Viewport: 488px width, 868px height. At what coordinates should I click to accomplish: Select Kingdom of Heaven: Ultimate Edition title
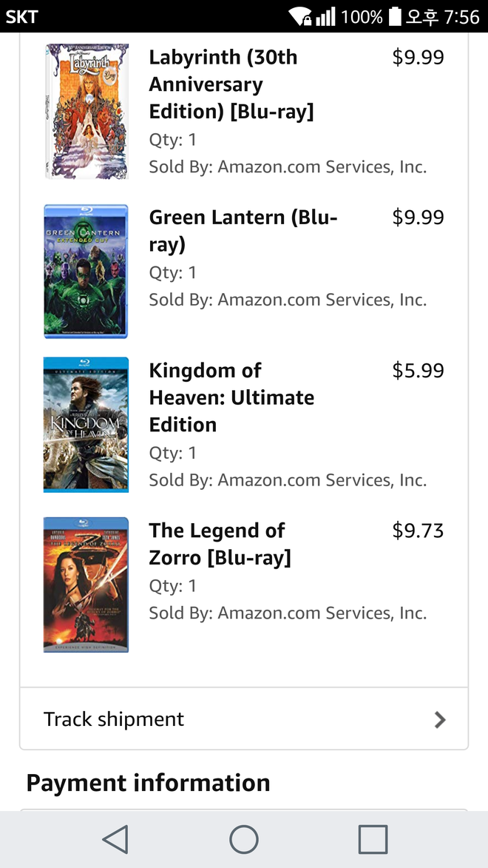coord(231,397)
